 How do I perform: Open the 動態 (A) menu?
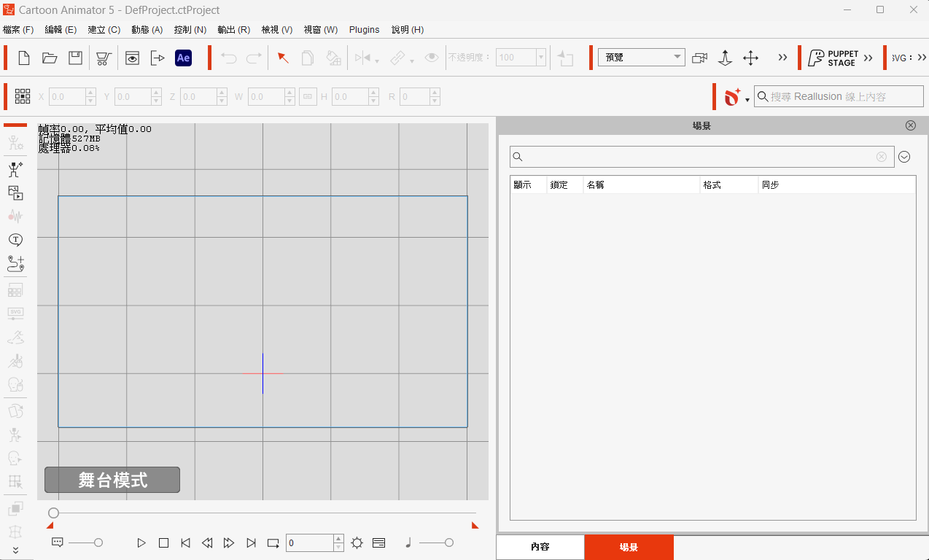[147, 30]
